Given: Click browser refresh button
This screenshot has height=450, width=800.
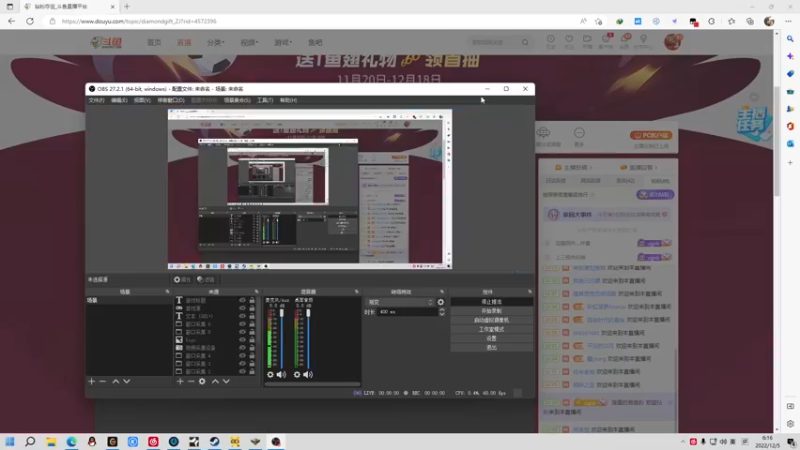Looking at the screenshot, I should click(x=30, y=21).
